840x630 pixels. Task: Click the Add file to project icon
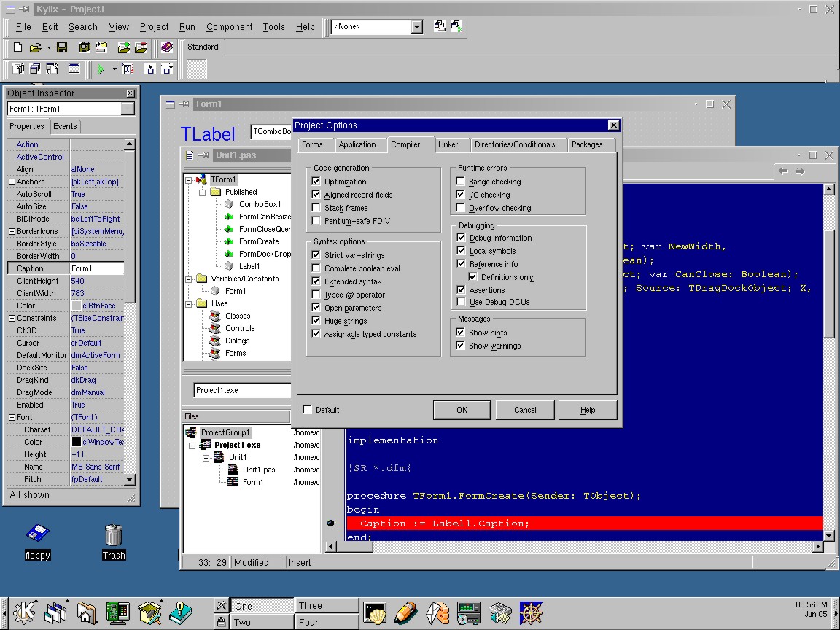pos(124,47)
